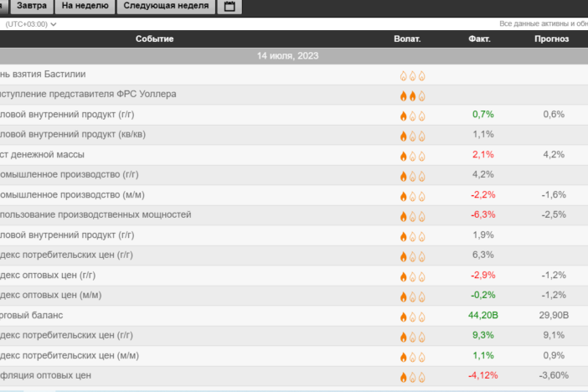The image size is (588, 392).
Task: Click volatility flames for производственных мощностей row
Action: 412,216
